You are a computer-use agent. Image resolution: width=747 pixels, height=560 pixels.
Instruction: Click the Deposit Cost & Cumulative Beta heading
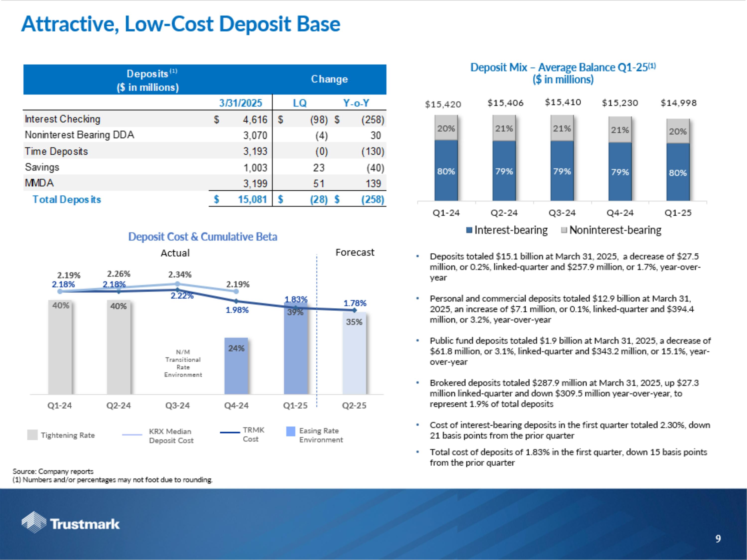coord(203,237)
